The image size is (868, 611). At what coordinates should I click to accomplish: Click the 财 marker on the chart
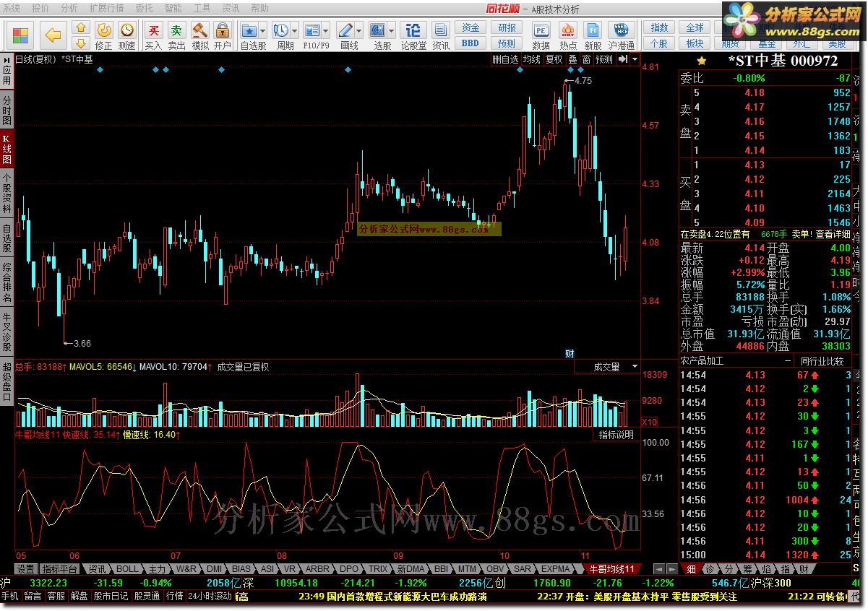point(570,353)
